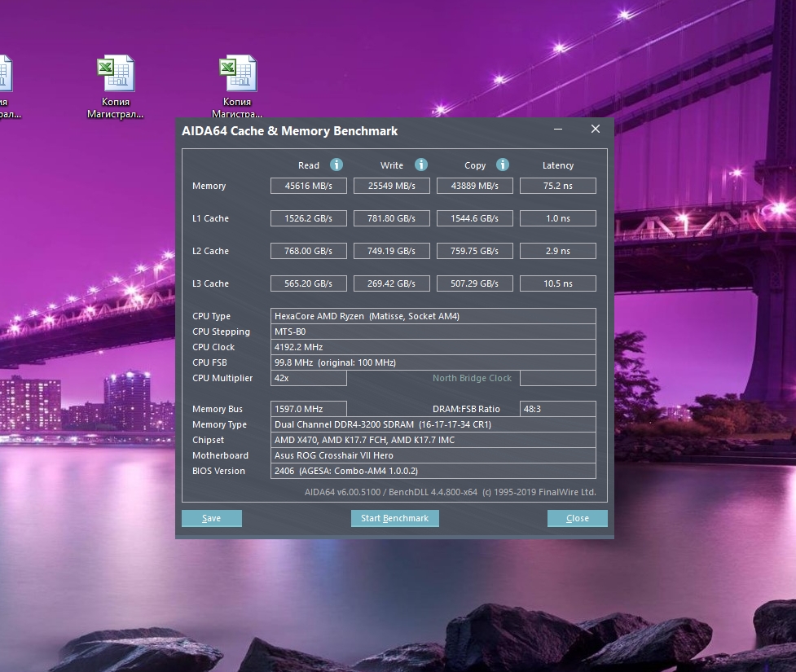Screen dimensions: 796x672
Task: Click the CPU Type HexaCore AMD Ryzen field
Action: pos(433,316)
